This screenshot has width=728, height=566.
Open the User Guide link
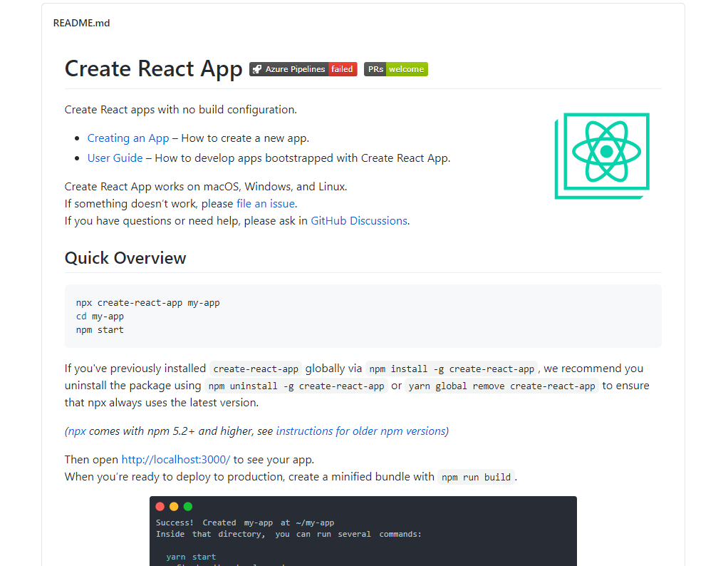pyautogui.click(x=115, y=158)
